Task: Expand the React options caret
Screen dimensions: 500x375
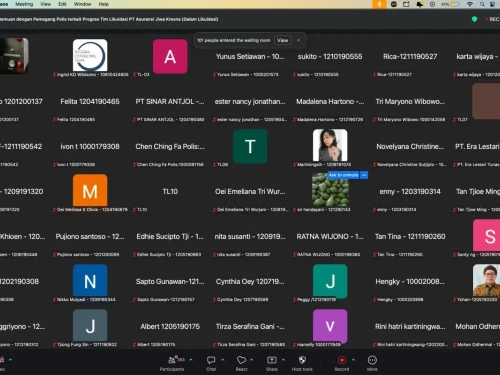Action: [x=251, y=360]
